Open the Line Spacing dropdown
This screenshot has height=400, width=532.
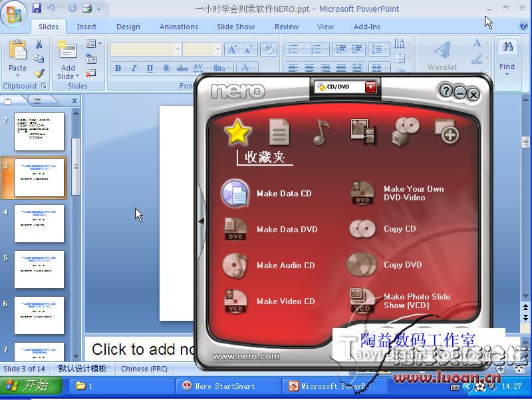point(378,49)
